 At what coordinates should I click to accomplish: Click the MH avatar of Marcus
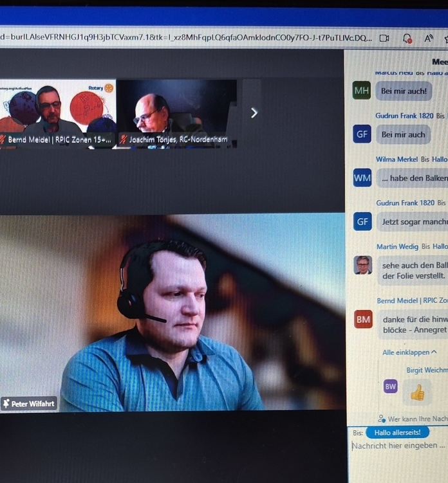click(362, 91)
